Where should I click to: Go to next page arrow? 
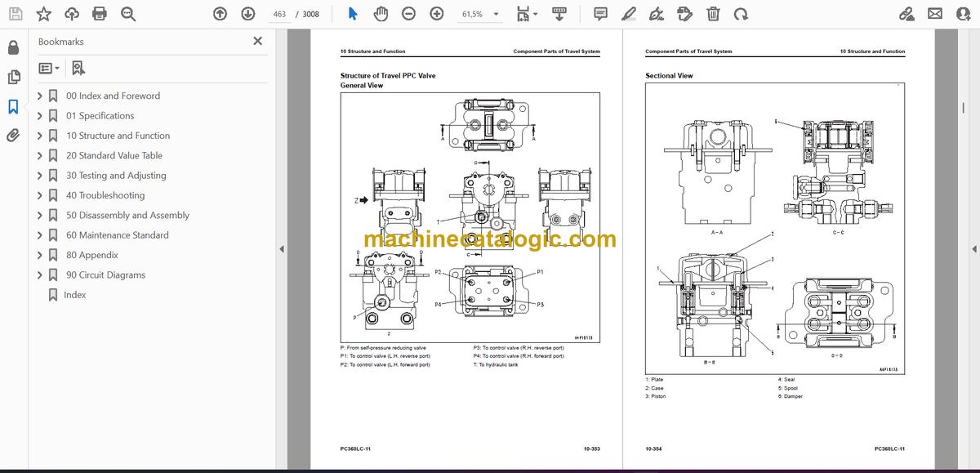(x=248, y=14)
